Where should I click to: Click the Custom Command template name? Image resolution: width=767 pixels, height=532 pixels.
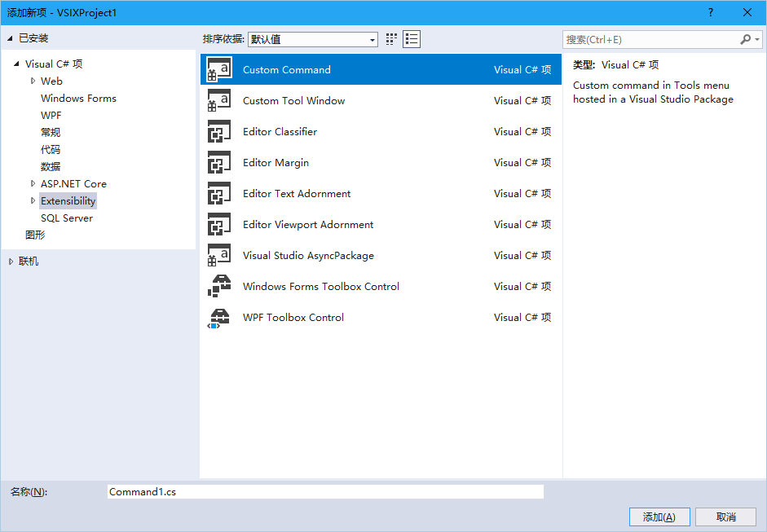pyautogui.click(x=287, y=69)
